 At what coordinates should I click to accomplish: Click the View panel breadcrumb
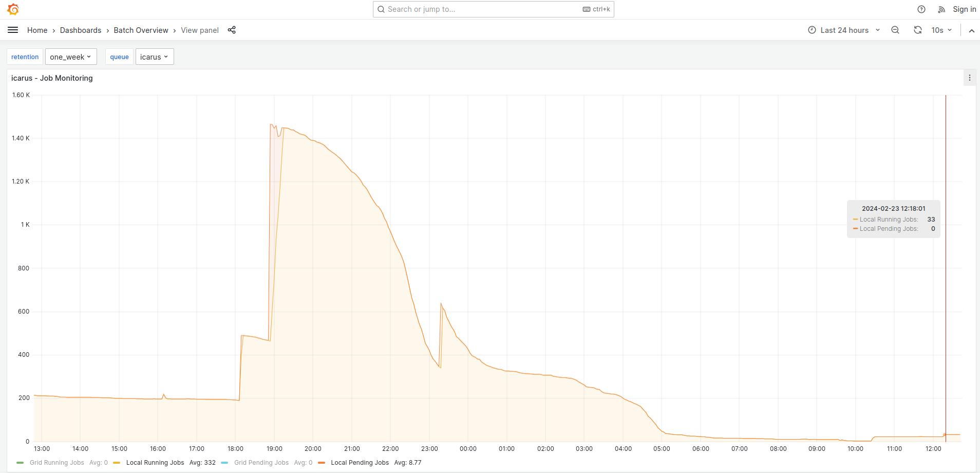[x=200, y=30]
